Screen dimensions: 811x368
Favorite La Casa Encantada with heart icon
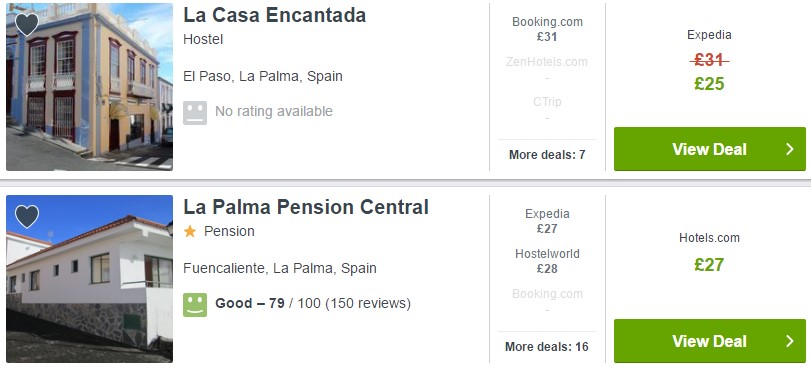27,24
